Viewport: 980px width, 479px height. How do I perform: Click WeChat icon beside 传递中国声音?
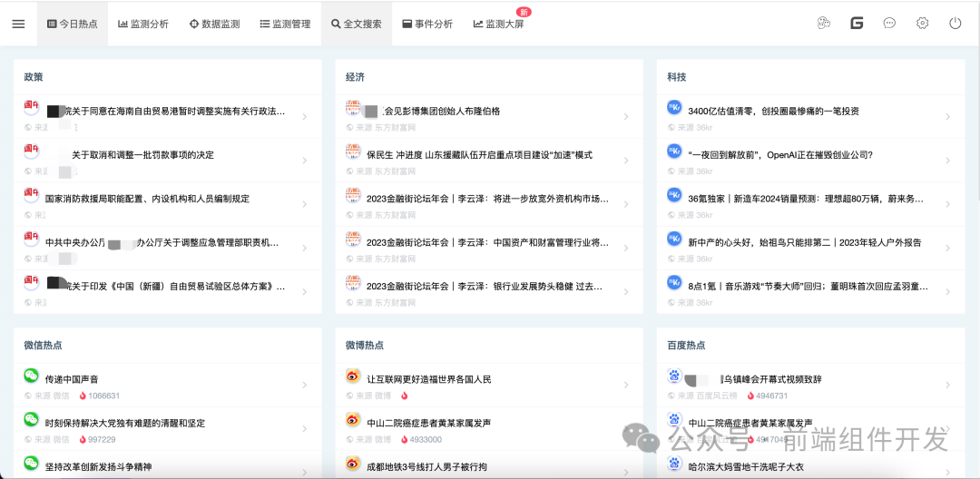pos(31,375)
